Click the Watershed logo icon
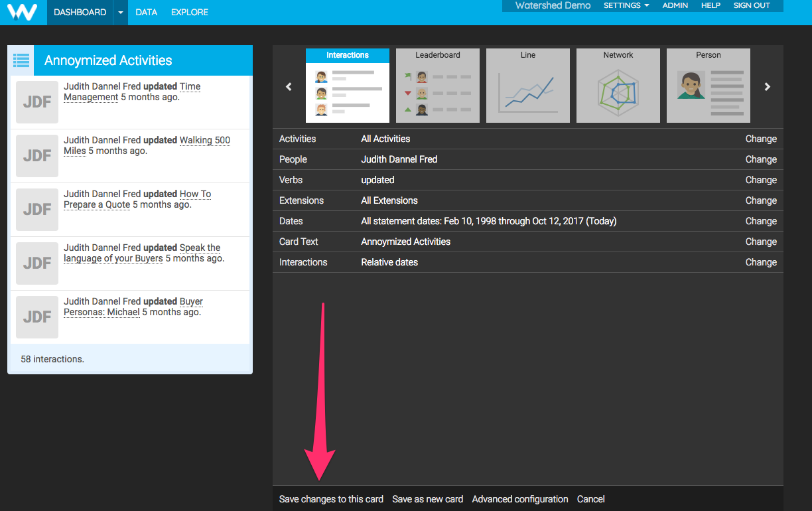 (23, 12)
